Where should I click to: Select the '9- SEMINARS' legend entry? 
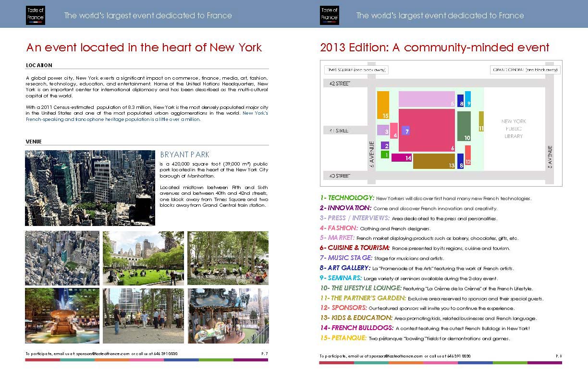(x=342, y=278)
